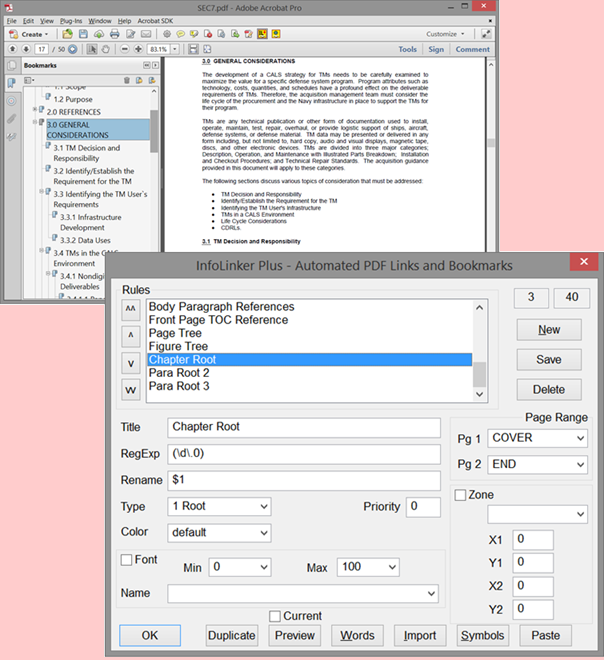The height and width of the screenshot is (660, 604).
Task: Click the Bookmarks panel icon in sidebar
Action: click(12, 83)
